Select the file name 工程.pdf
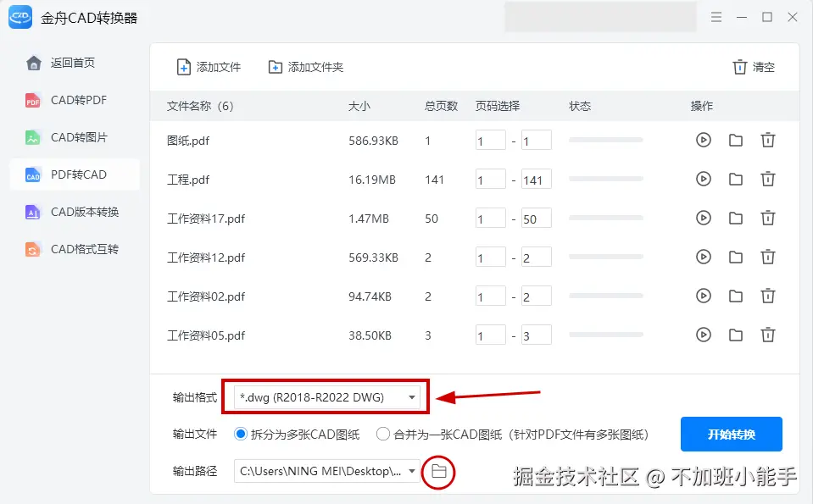 pos(188,180)
